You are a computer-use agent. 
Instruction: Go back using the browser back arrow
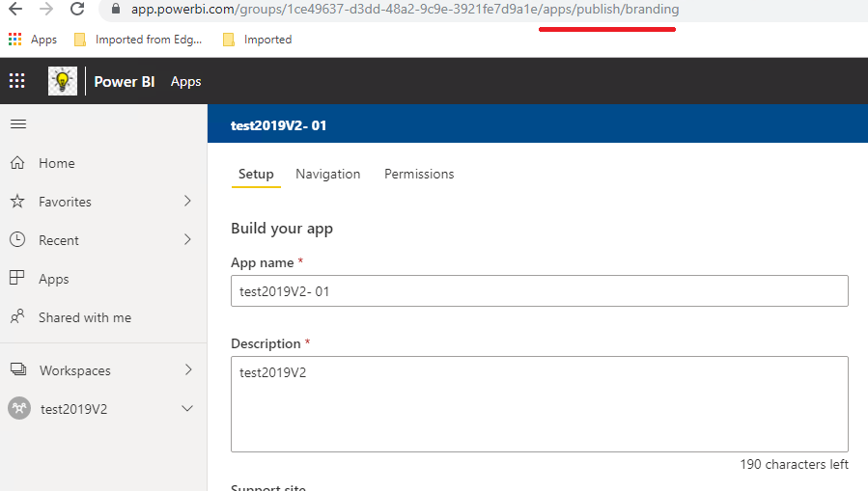[15, 9]
